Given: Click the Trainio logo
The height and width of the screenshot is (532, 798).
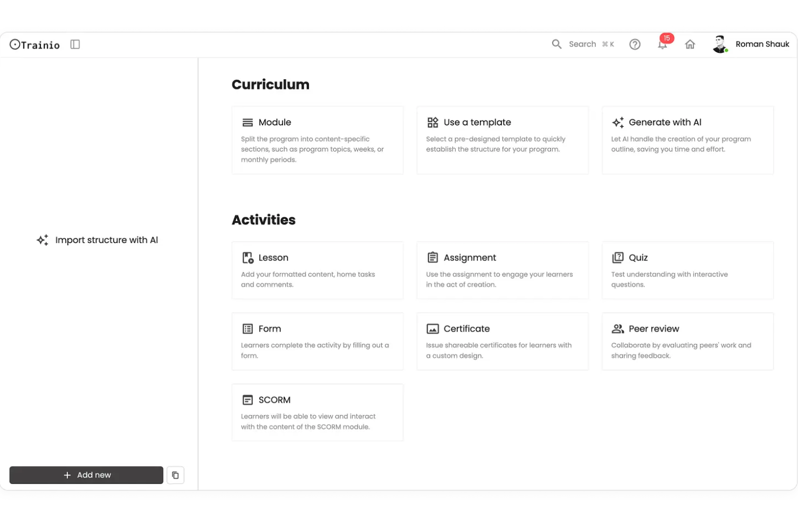Looking at the screenshot, I should [34, 45].
